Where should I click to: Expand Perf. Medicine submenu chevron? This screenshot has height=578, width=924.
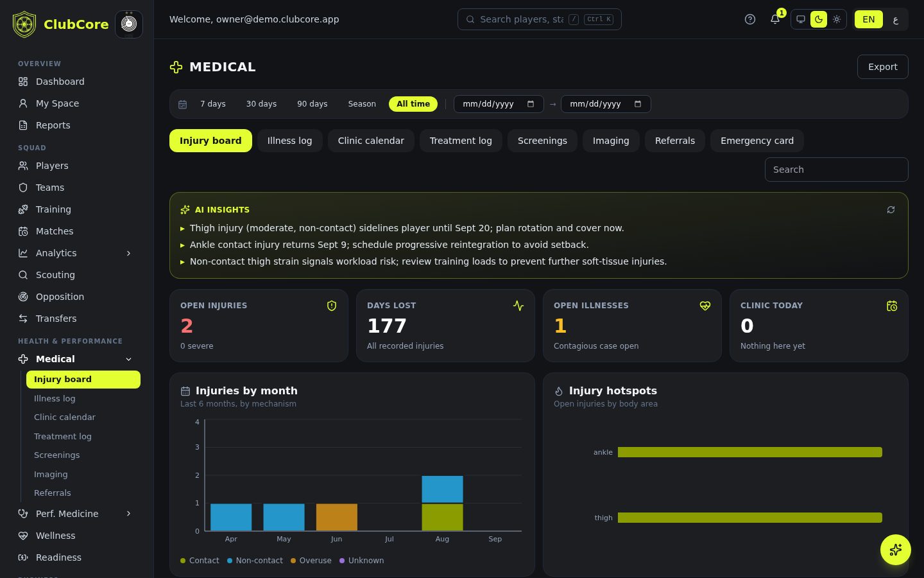(x=128, y=514)
